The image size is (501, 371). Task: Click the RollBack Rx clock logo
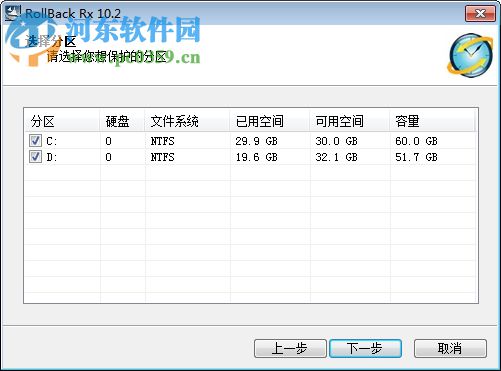coord(470,55)
